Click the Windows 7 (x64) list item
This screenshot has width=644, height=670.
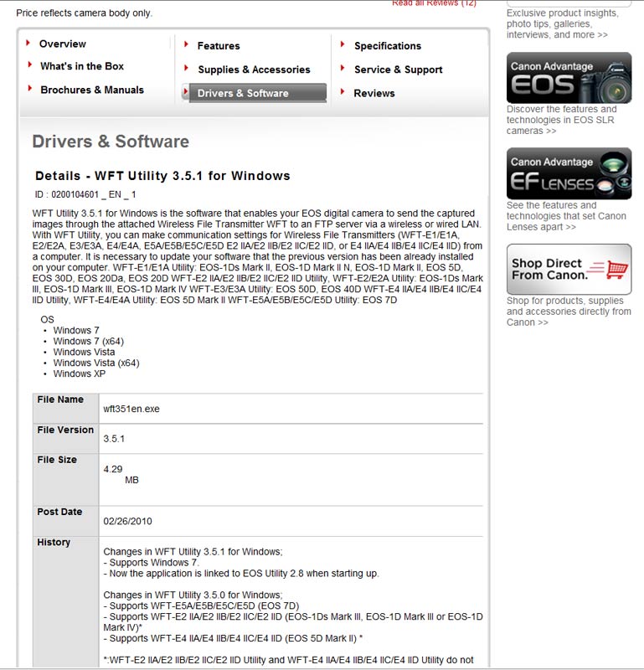tap(89, 342)
